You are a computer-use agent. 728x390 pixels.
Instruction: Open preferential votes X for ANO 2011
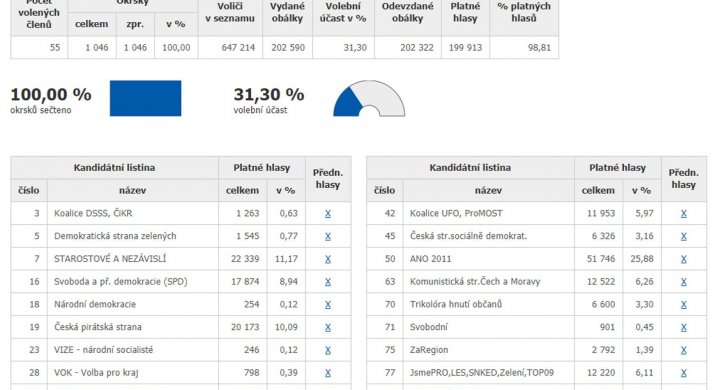click(x=683, y=259)
